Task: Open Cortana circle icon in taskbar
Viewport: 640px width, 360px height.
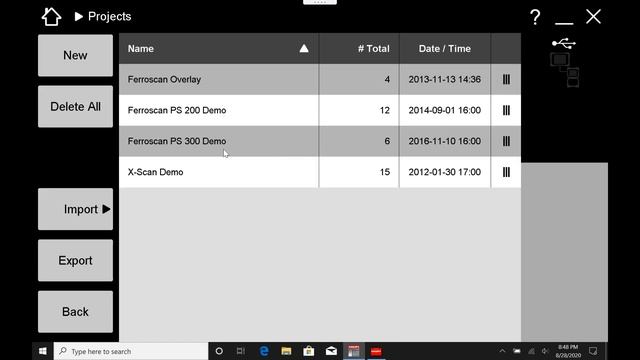Action: coord(219,351)
